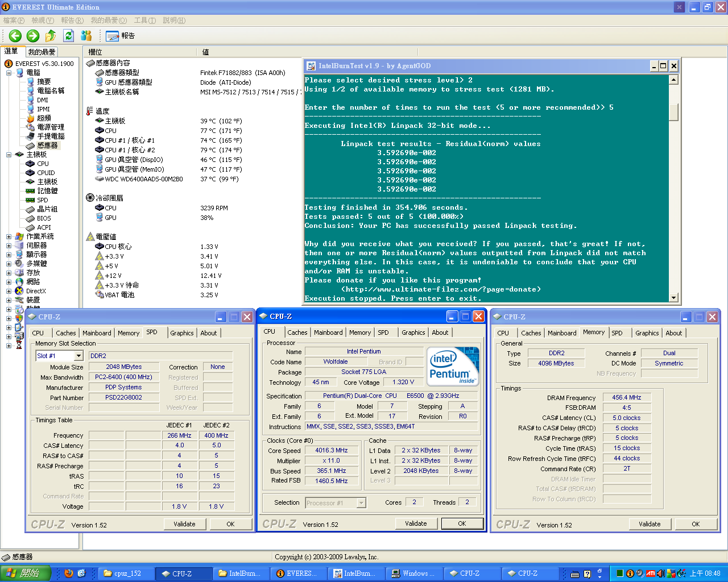Open the 檔案 File menu
The width and height of the screenshot is (728, 582).
(14, 20)
